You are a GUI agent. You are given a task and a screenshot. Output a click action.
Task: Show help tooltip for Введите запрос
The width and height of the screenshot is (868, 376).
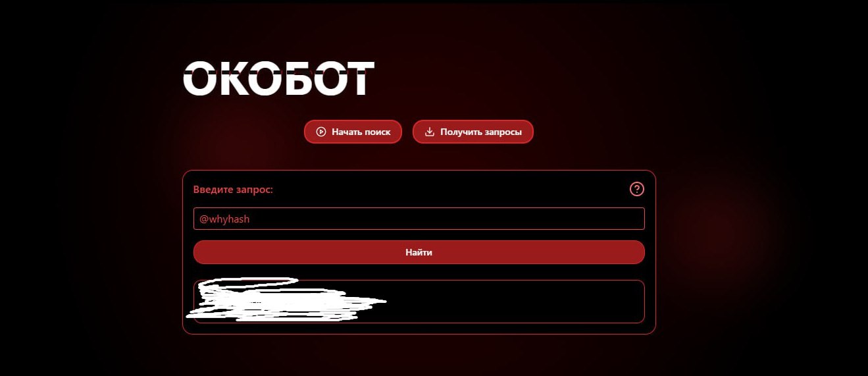[x=637, y=189]
